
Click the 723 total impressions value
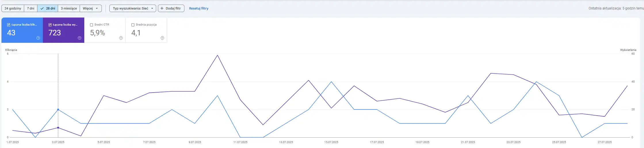coord(55,33)
